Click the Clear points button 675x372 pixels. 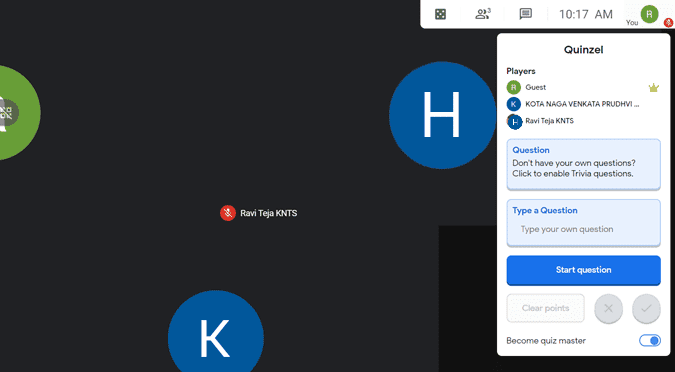545,308
